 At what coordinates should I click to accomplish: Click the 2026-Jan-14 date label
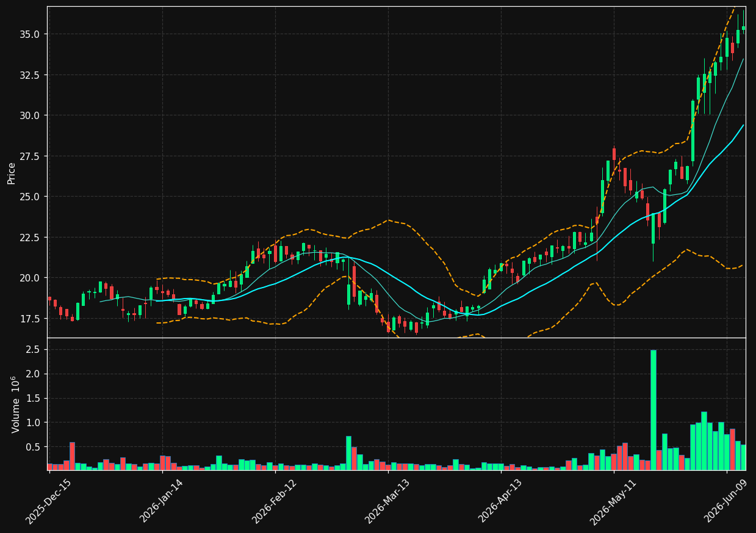(x=161, y=501)
